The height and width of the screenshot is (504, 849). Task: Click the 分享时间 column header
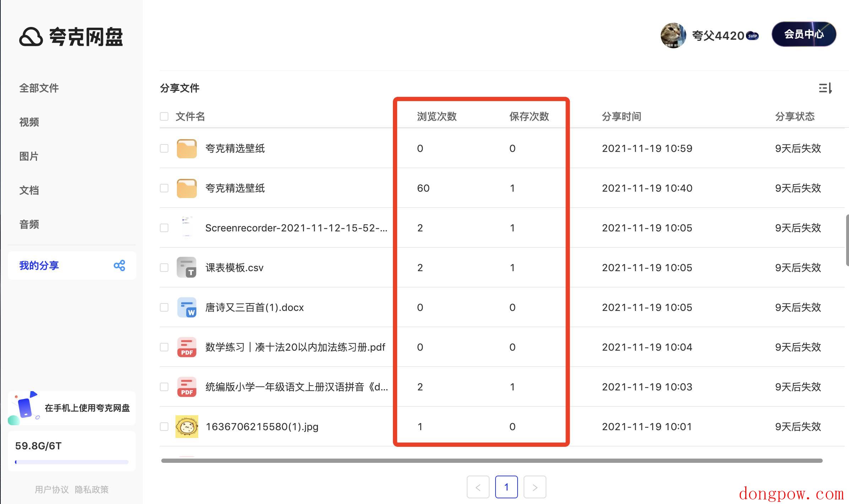pyautogui.click(x=622, y=116)
